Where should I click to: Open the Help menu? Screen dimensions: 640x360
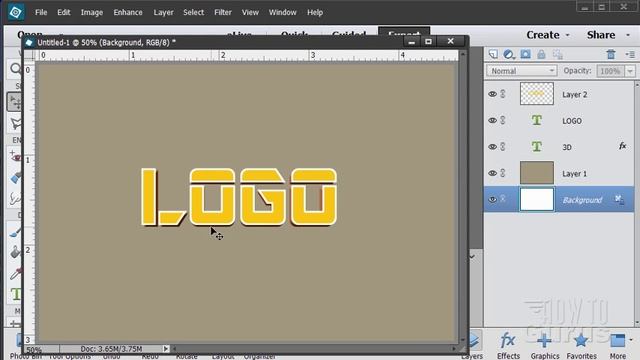point(315,12)
